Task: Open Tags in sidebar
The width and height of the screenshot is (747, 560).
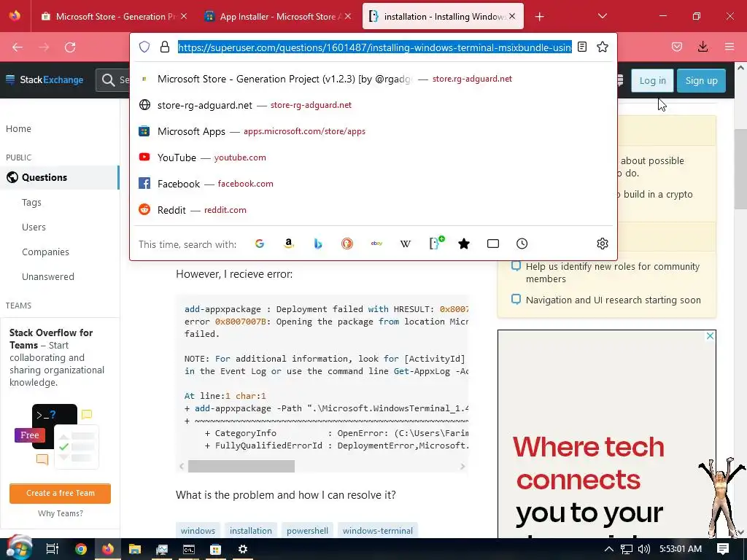Action: 31,203
